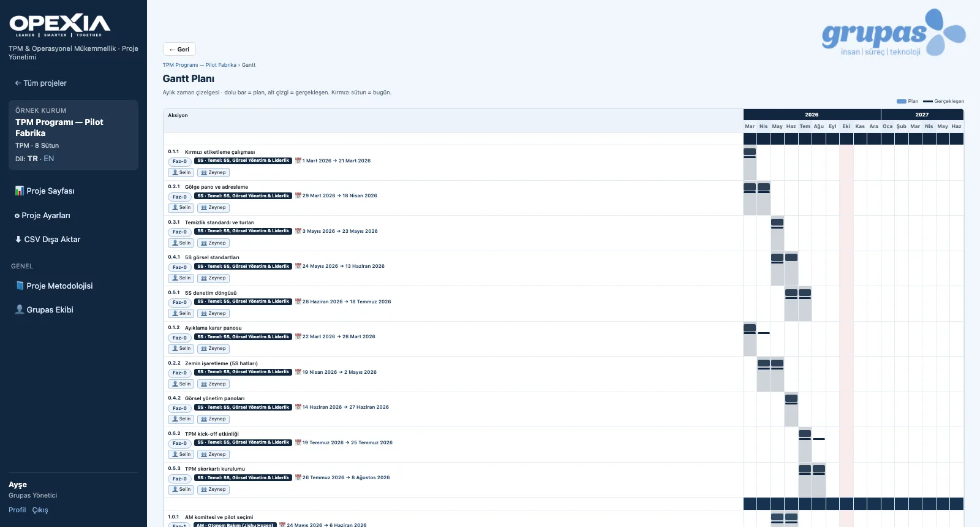
Task: Click the calendar icon on the Kırmızı etiketleme row
Action: pyautogui.click(x=298, y=161)
